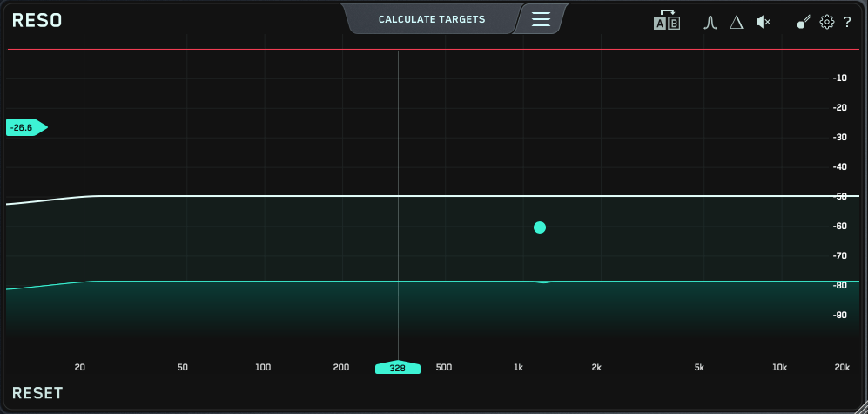Click the RESO logo
868x414 pixels.
click(x=37, y=20)
